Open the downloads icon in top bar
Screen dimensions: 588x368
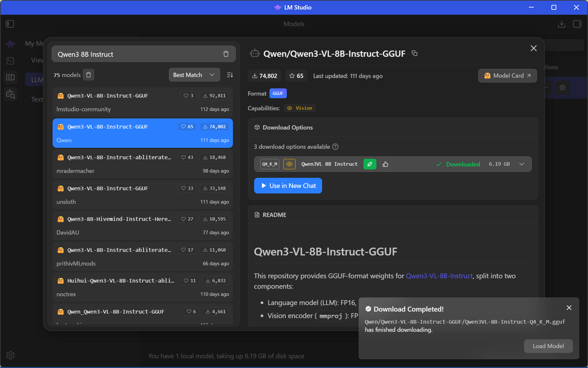(562, 24)
